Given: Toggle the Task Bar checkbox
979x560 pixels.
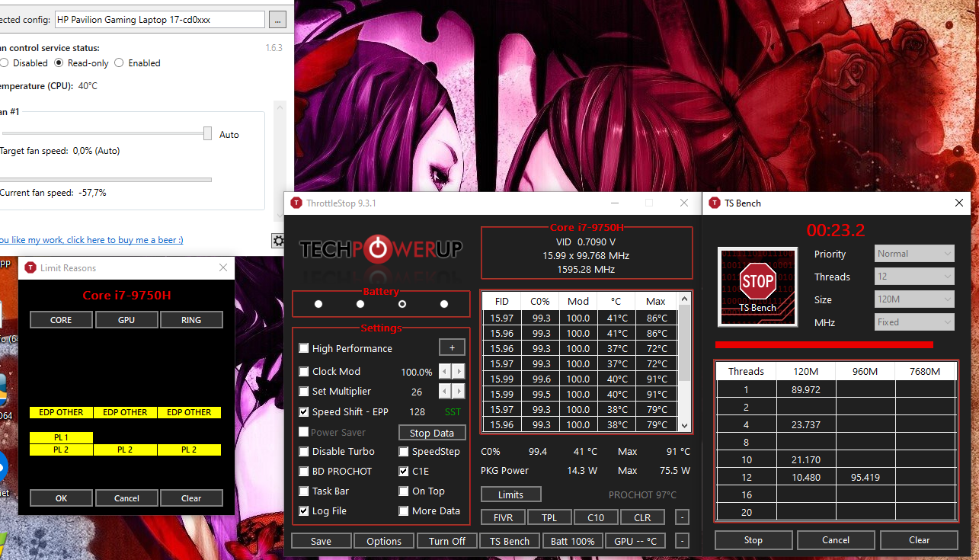Looking at the screenshot, I should coord(304,491).
